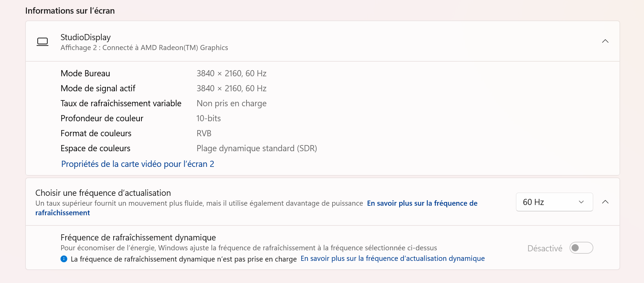Click the Format de couleurs RVB value
Viewport: 644px width, 283px height.
click(x=204, y=133)
